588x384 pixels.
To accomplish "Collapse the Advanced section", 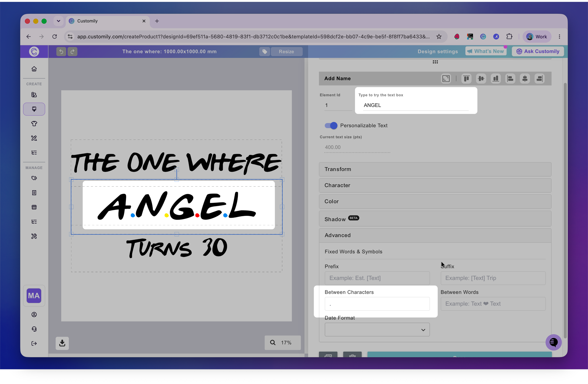I will coord(435,235).
